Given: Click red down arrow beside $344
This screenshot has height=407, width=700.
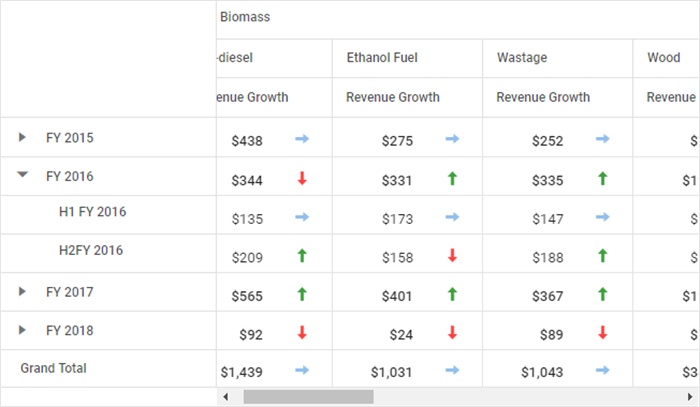Looking at the screenshot, I should [x=301, y=179].
